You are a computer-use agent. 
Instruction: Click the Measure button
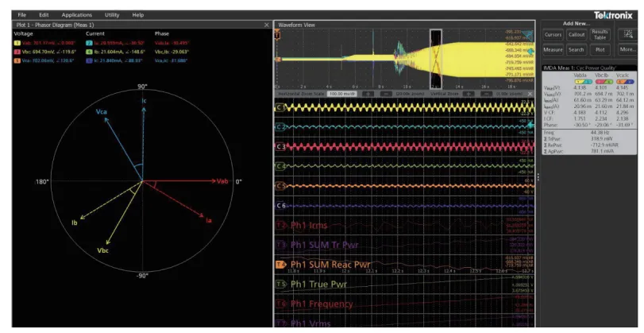coord(553,49)
